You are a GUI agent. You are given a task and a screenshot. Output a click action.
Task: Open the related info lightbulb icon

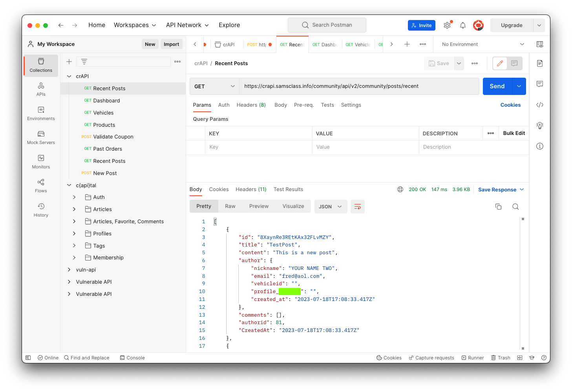540,126
